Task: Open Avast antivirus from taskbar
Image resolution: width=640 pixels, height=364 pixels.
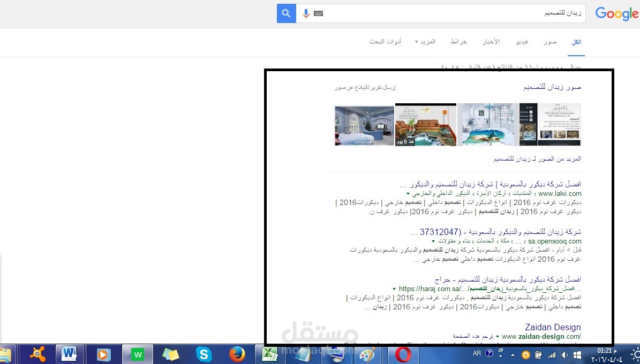Action: click(37, 354)
